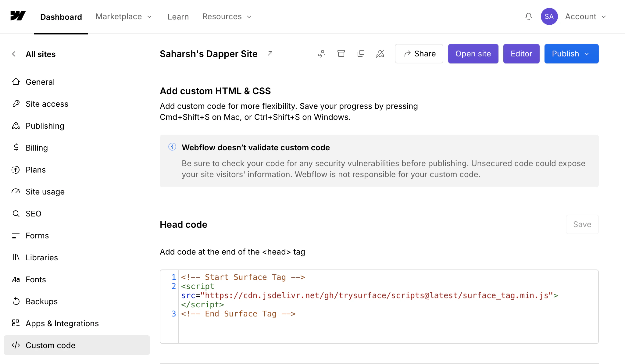Viewport: 625px width, 364px height.
Task: Click line number 1 in code editor
Action: coord(173,277)
